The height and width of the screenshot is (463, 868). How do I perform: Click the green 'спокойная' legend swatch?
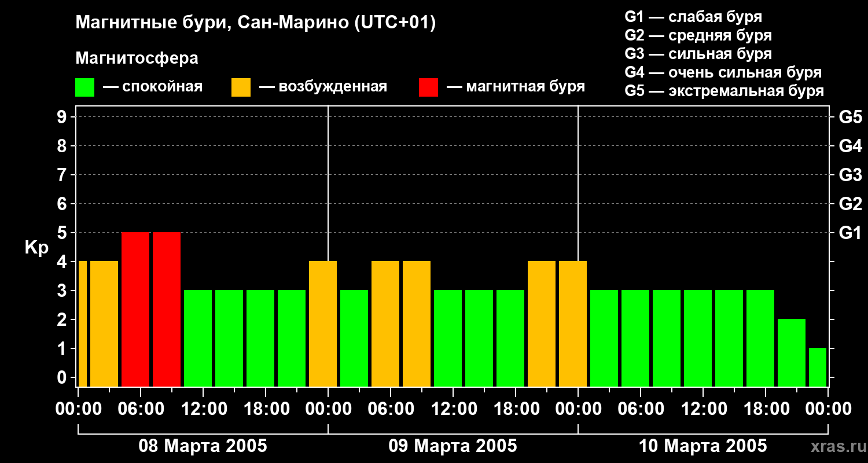[84, 87]
